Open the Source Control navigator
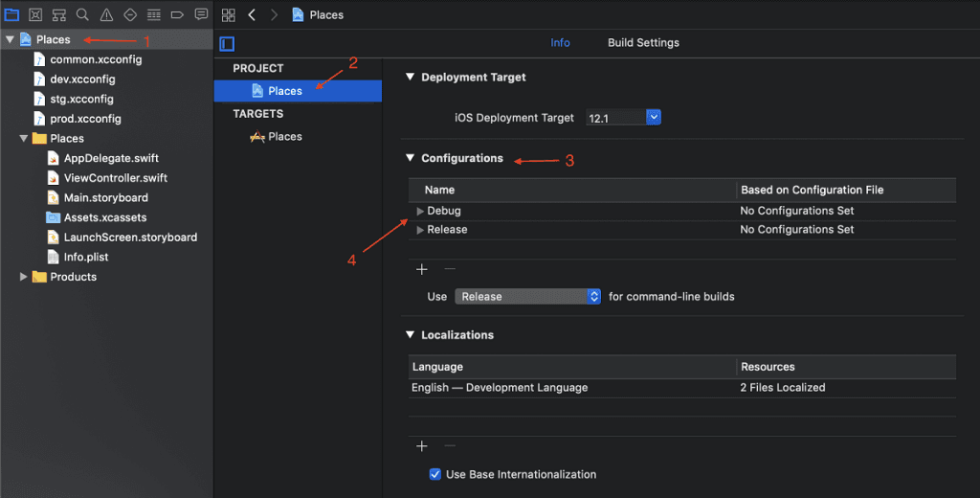The width and height of the screenshot is (980, 498). 35,14
